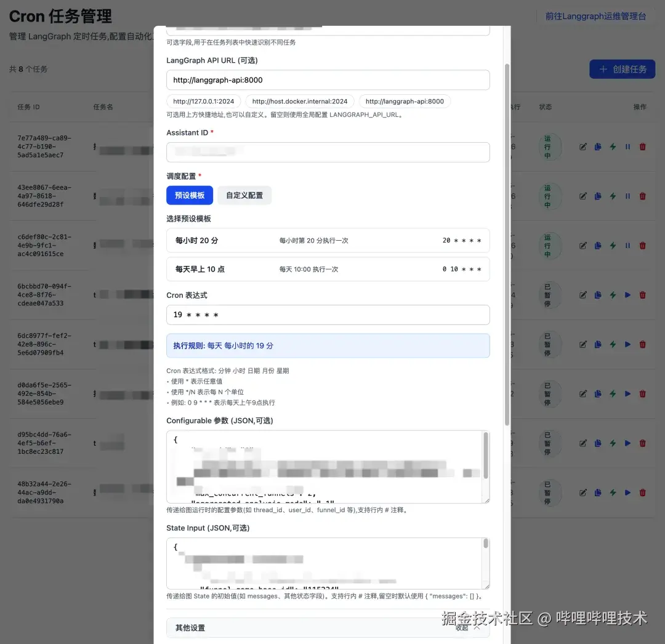Edit task 6dc8977f
665x644 pixels.
[583, 345]
